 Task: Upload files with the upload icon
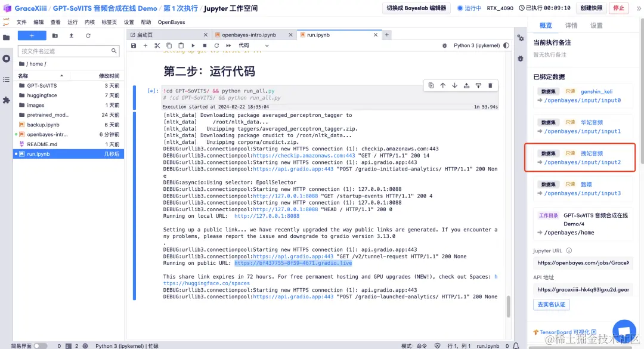72,36
